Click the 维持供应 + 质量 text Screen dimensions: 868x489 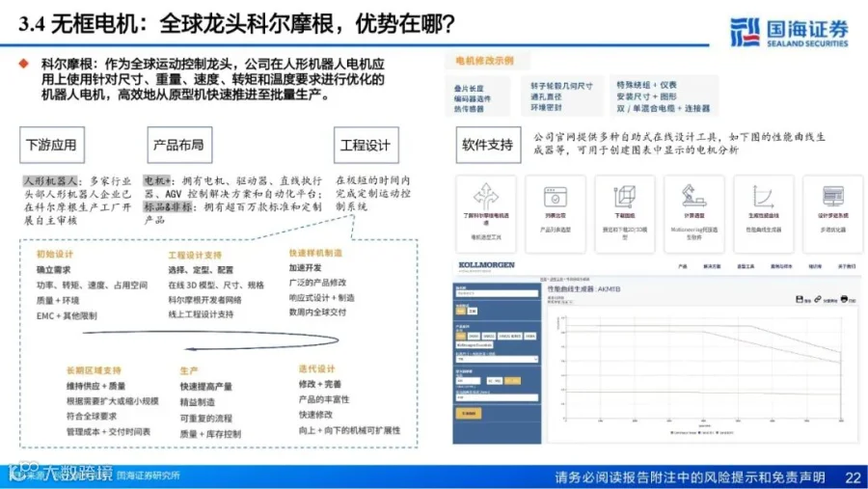click(x=95, y=386)
